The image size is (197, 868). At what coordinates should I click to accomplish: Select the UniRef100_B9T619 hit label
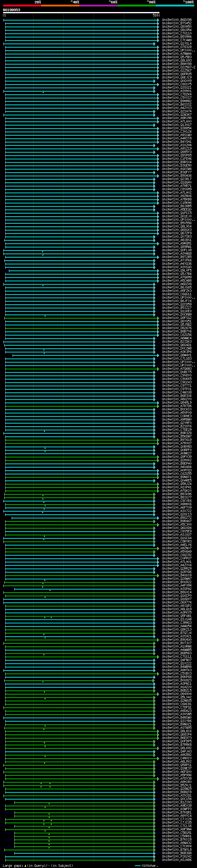176,440
